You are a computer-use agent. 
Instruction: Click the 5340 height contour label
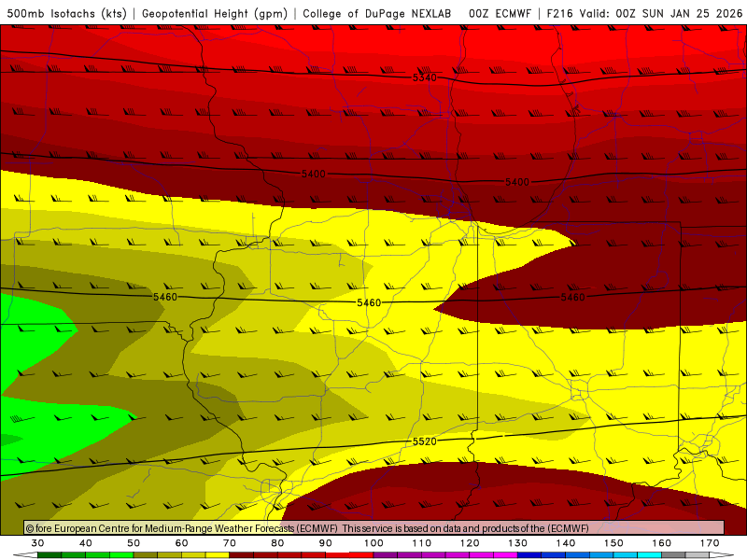[x=425, y=77]
